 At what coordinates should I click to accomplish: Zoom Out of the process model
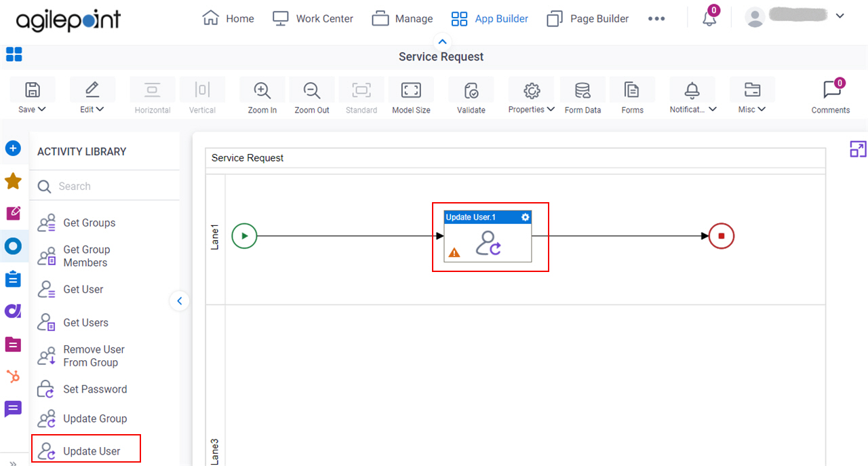[312, 97]
